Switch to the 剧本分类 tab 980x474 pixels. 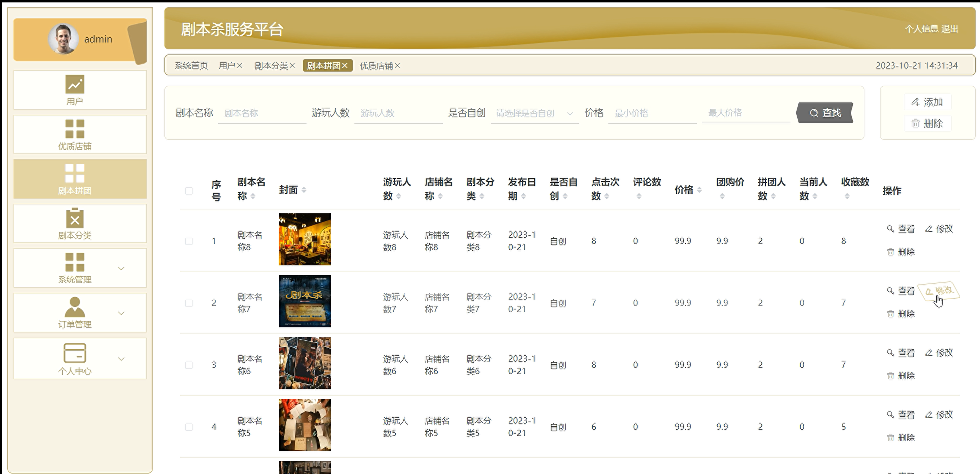tap(271, 66)
